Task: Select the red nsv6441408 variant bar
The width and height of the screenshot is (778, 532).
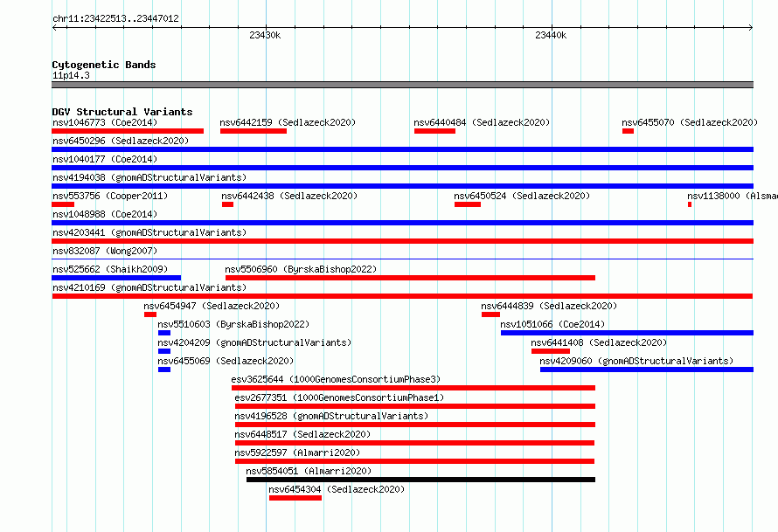Action: click(550, 351)
